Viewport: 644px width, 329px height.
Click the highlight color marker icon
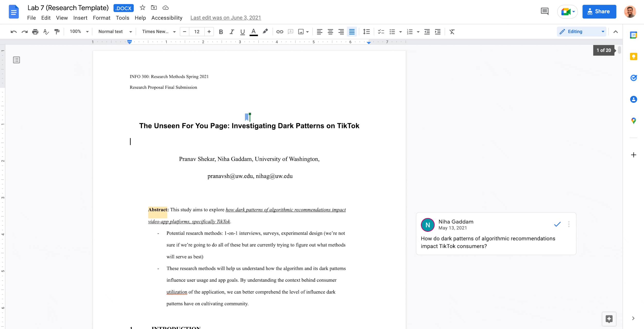[265, 31]
